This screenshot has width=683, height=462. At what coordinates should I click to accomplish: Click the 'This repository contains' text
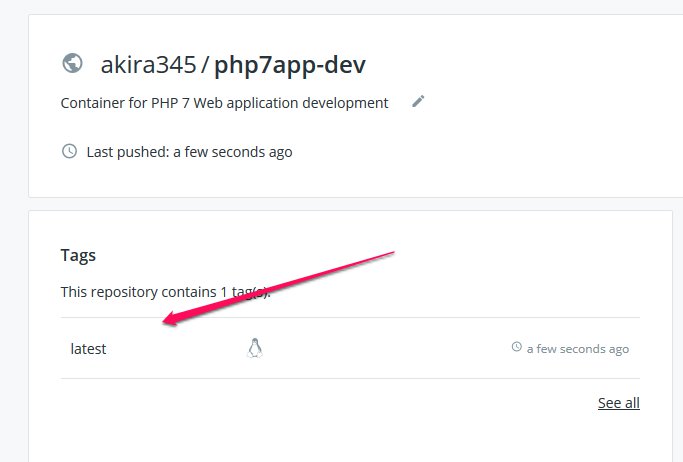click(138, 292)
